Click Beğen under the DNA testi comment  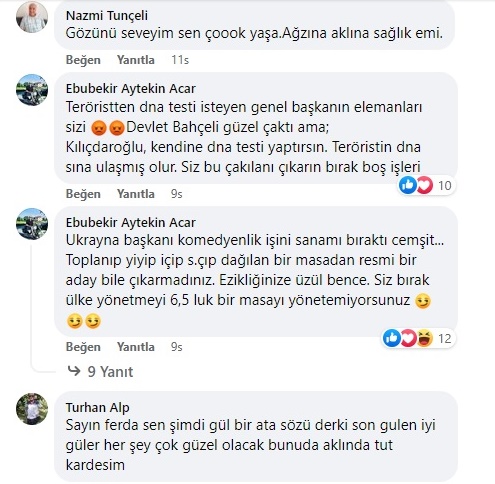83,194
